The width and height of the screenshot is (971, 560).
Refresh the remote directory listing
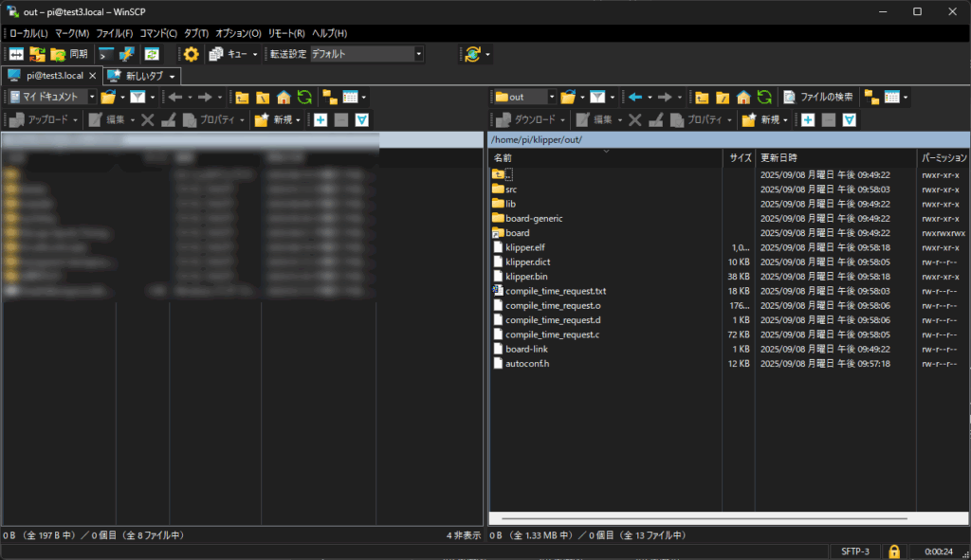click(x=763, y=97)
